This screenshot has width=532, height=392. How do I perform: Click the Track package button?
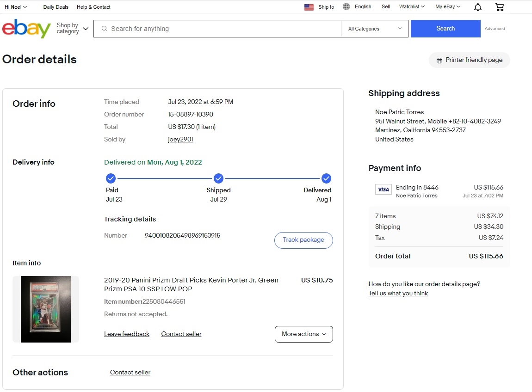303,240
